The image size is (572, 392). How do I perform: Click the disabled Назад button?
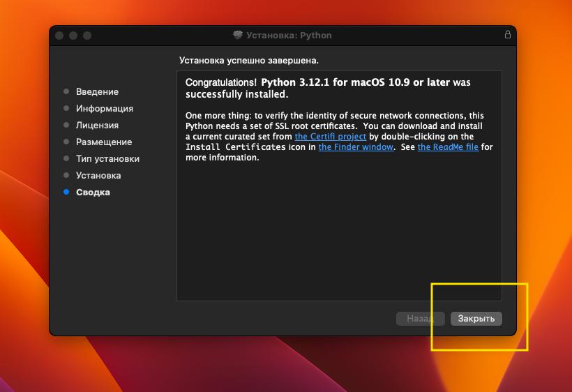tap(420, 318)
